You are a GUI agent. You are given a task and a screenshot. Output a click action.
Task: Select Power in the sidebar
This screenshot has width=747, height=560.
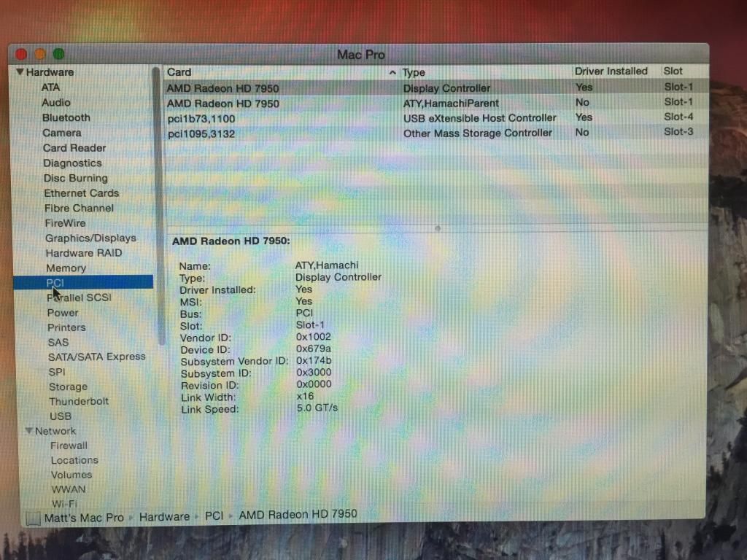coord(63,313)
